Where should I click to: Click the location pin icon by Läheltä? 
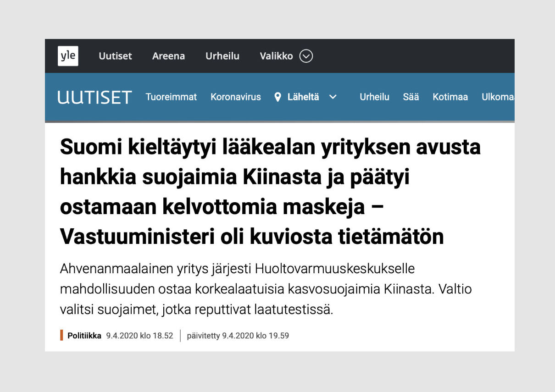277,97
